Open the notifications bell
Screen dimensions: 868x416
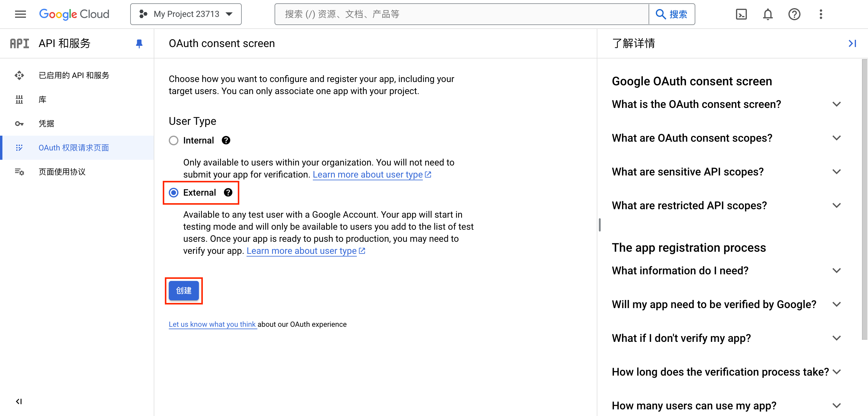click(768, 14)
